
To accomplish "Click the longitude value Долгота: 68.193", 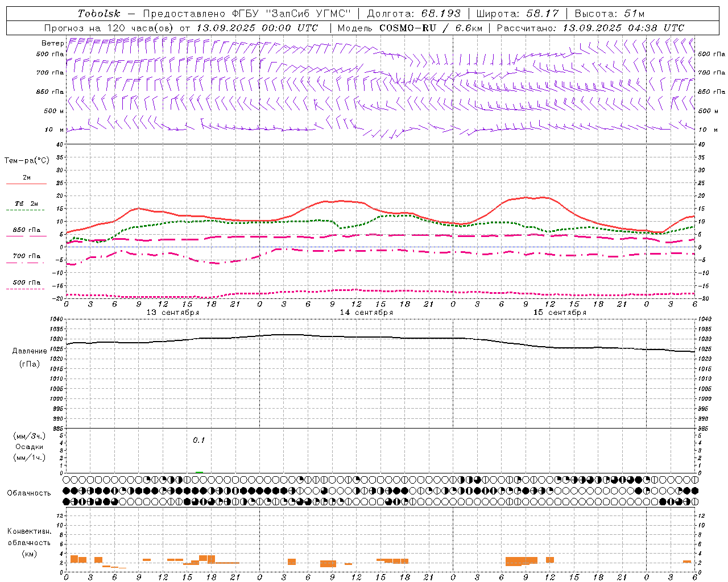I will 413,14.
